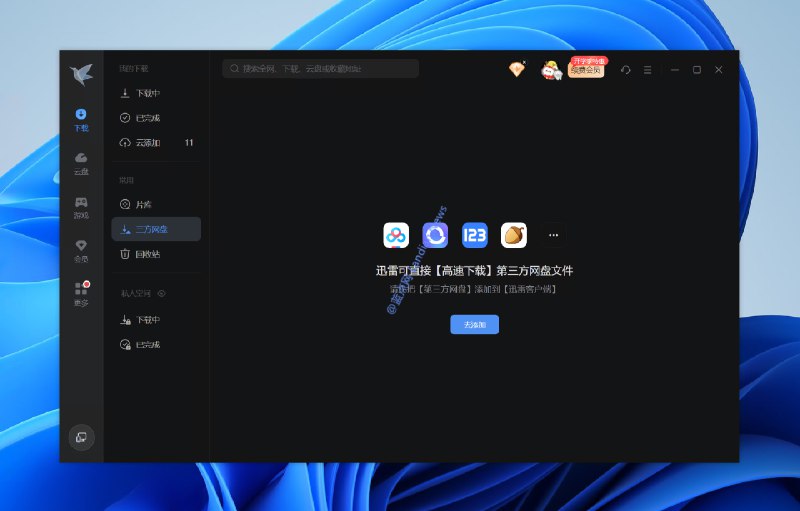Click the purple circular-arrow cloud drive icon
Viewport: 800px width, 511px height.
point(435,235)
